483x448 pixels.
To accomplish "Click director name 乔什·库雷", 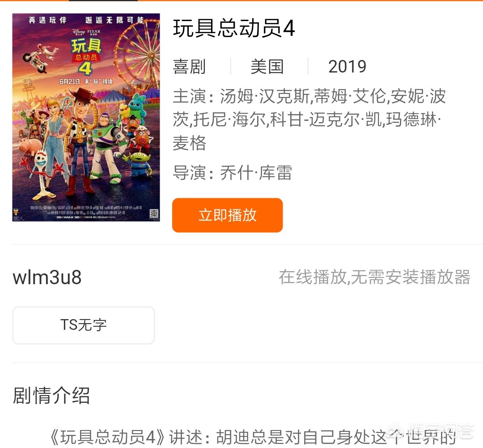I will tap(256, 173).
